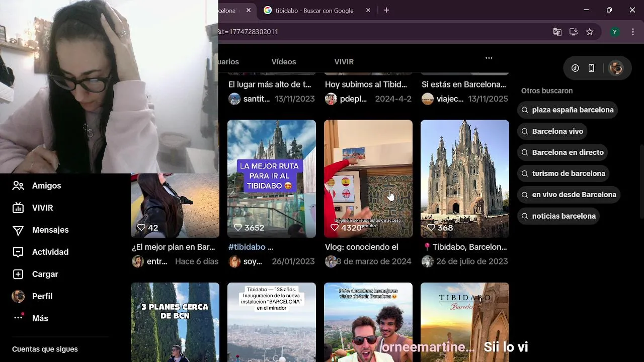
Task: Open the video thumbnail with 42 likes
Action: [175, 205]
